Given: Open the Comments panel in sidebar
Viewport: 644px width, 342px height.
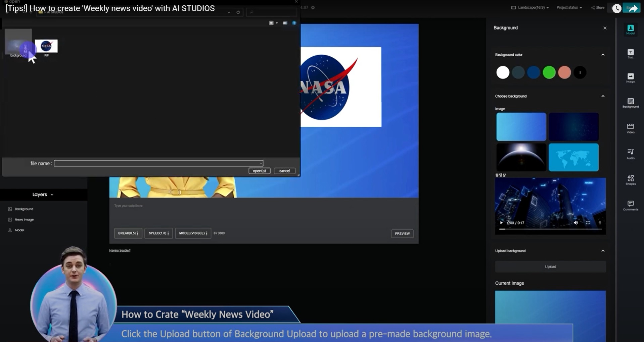Looking at the screenshot, I should pyautogui.click(x=630, y=206).
